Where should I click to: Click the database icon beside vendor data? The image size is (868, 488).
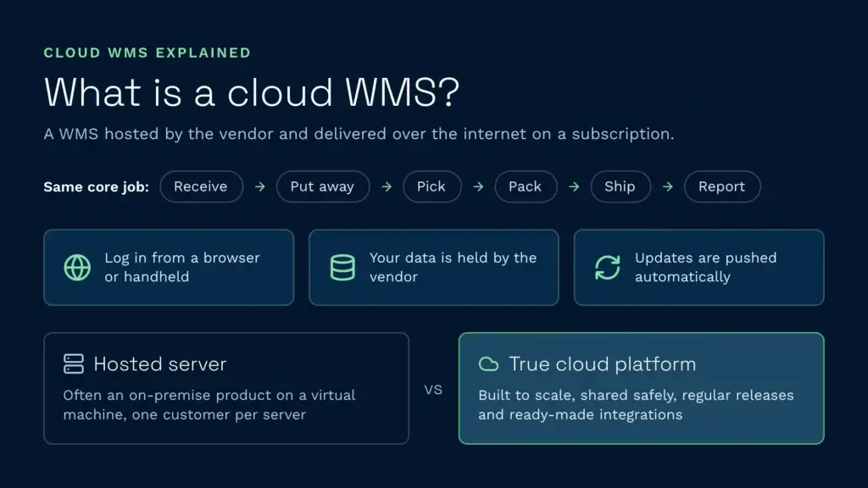tap(342, 268)
